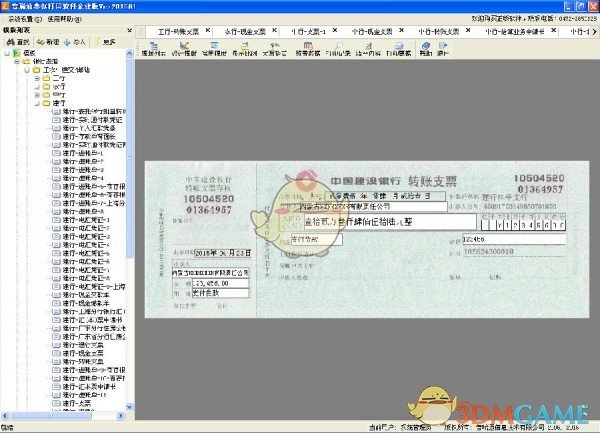Click the password field showing 123456
Image resolution: width=600 pixels, height=433 pixels.
point(514,239)
